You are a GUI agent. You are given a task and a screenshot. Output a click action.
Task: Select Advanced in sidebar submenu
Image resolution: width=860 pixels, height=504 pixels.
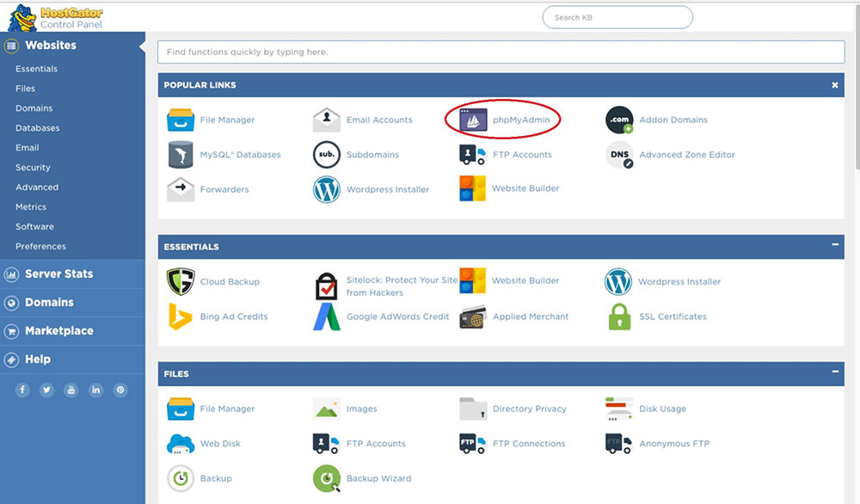point(37,187)
